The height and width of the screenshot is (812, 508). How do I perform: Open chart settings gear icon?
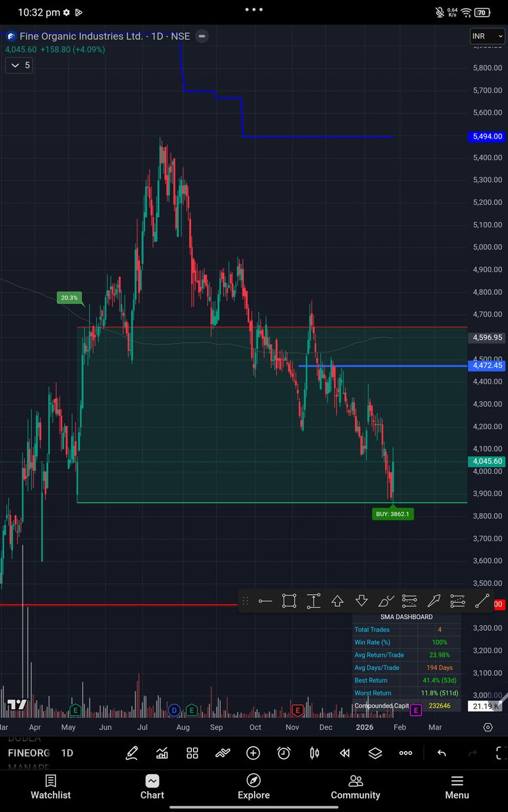tap(488, 727)
